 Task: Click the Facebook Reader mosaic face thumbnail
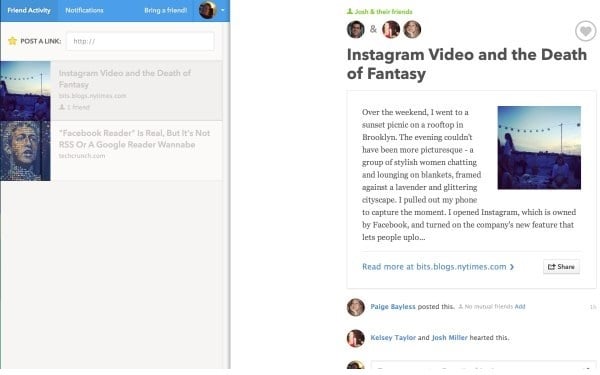[25, 151]
